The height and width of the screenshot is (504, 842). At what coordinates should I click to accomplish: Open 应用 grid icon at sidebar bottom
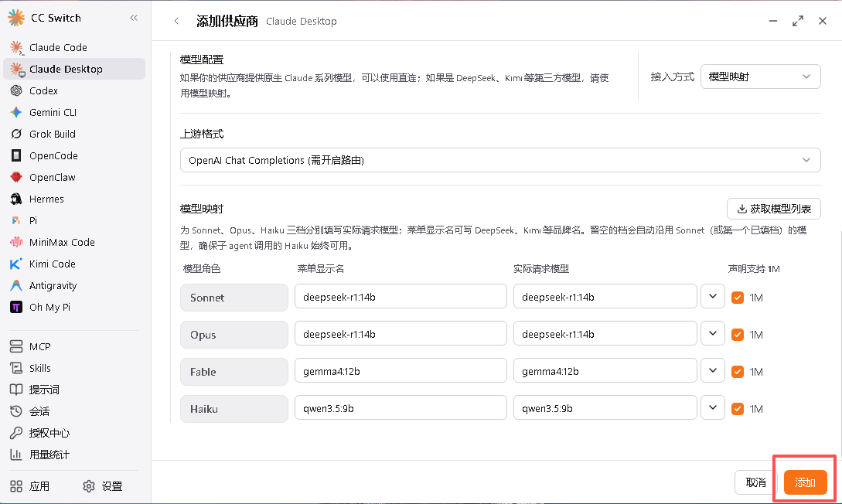(16, 486)
